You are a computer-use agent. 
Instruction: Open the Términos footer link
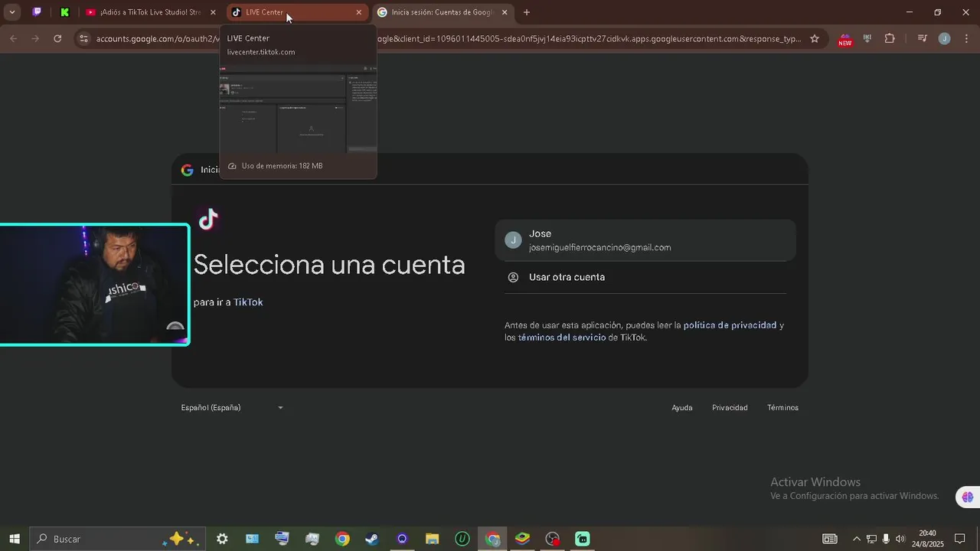pyautogui.click(x=782, y=408)
